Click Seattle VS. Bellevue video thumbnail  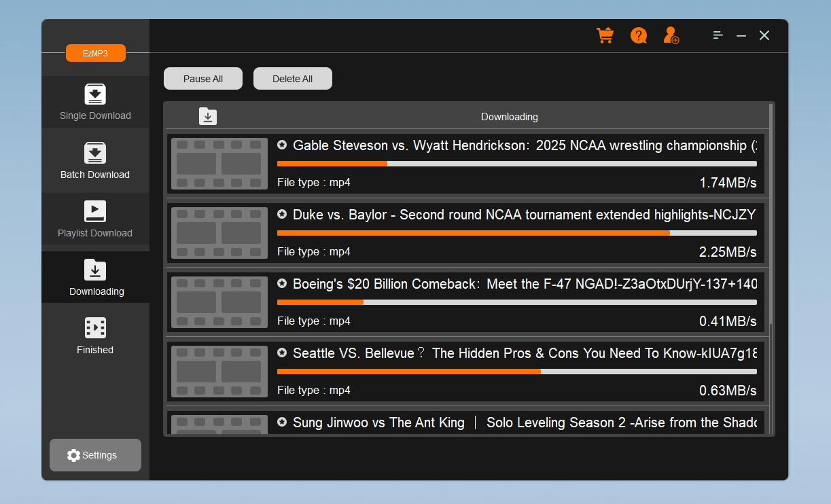click(219, 372)
